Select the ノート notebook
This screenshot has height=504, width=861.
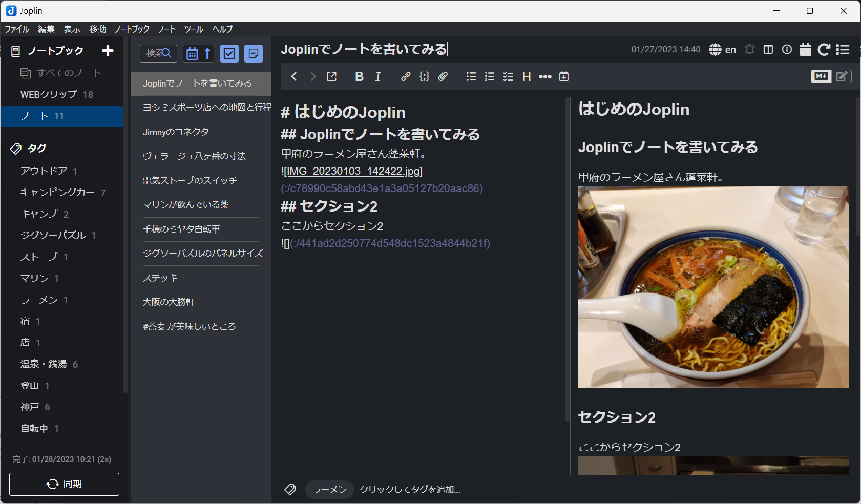point(61,116)
